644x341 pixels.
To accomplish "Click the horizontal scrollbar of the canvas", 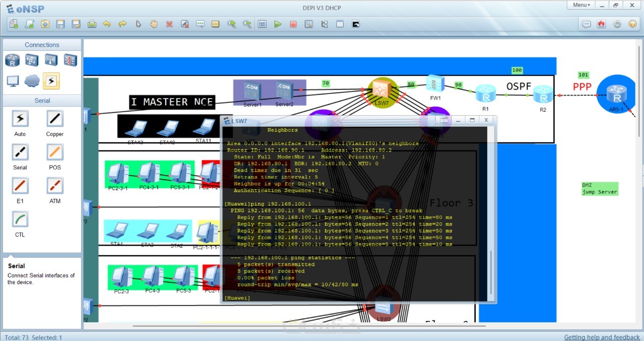I will tap(309, 326).
